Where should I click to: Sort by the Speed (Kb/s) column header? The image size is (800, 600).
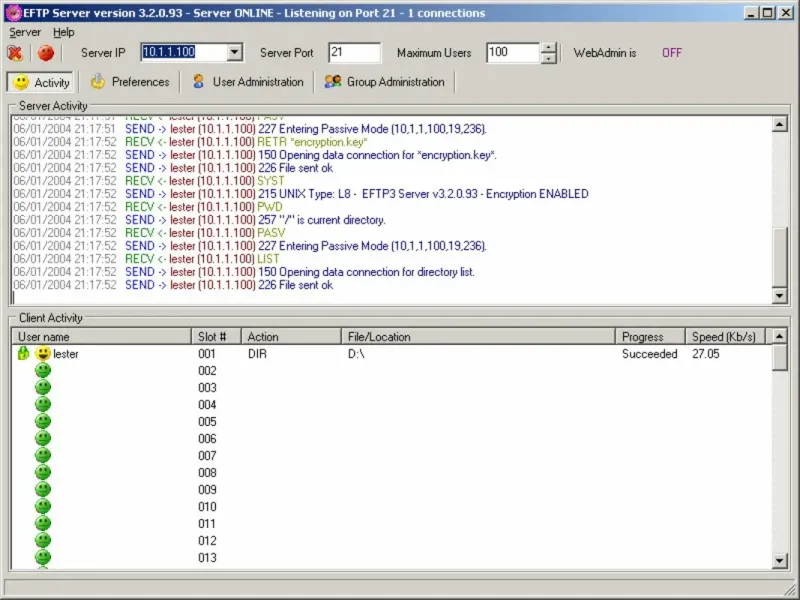(x=726, y=337)
